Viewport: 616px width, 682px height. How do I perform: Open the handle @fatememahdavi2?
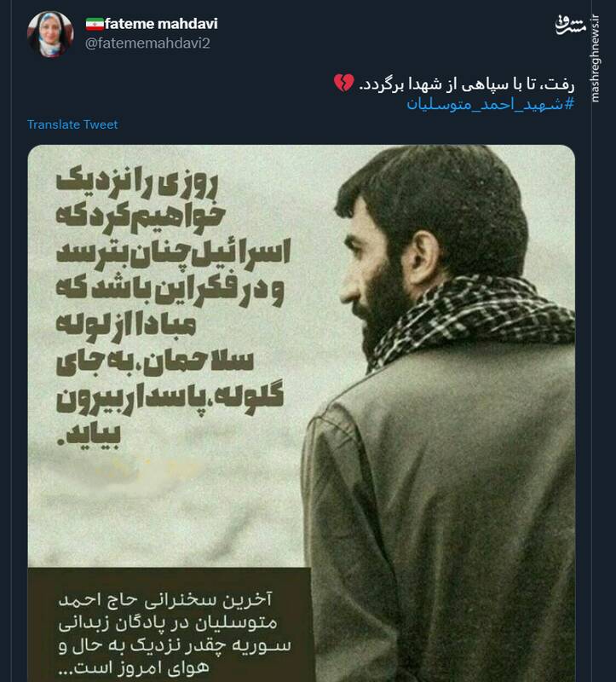click(x=147, y=43)
